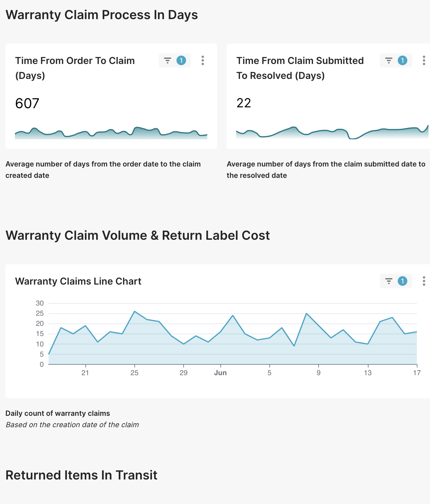Image resolution: width=430 pixels, height=504 pixels.
Task: Open filter on Time From Claim Submitted To Resolved card
Action: [x=396, y=61]
